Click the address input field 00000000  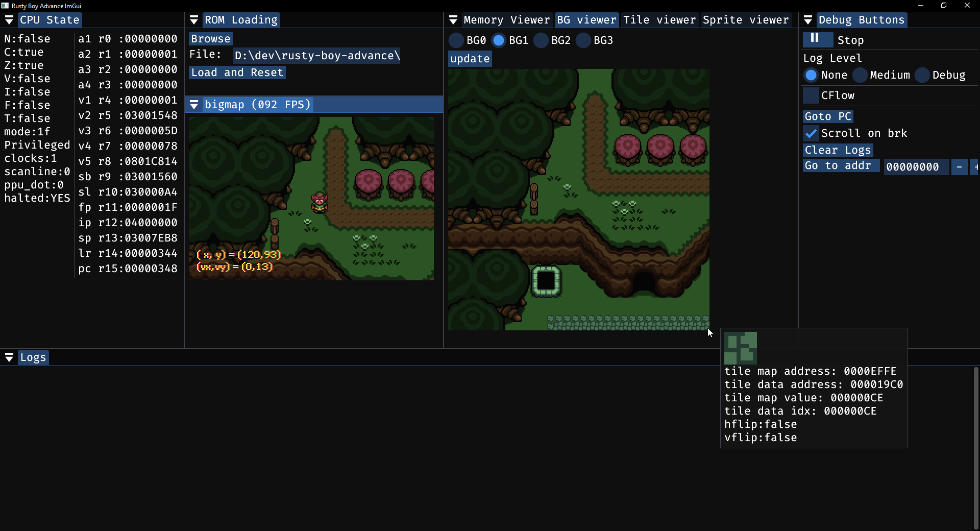click(x=916, y=167)
